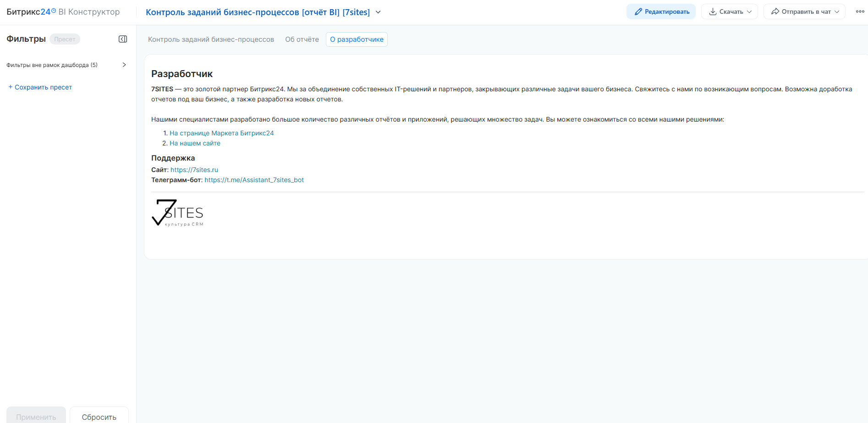Select the О разработчике tab
Screen dimensions: 868x423
357,39
